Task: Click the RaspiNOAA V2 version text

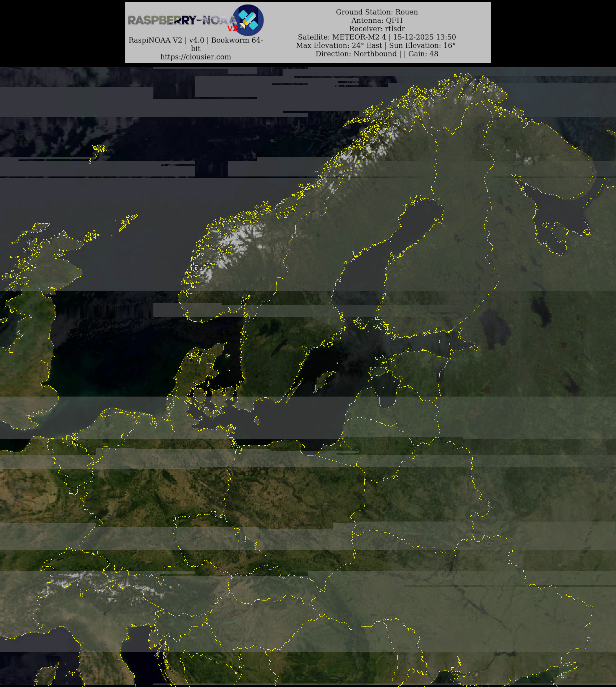Action: 196,40
